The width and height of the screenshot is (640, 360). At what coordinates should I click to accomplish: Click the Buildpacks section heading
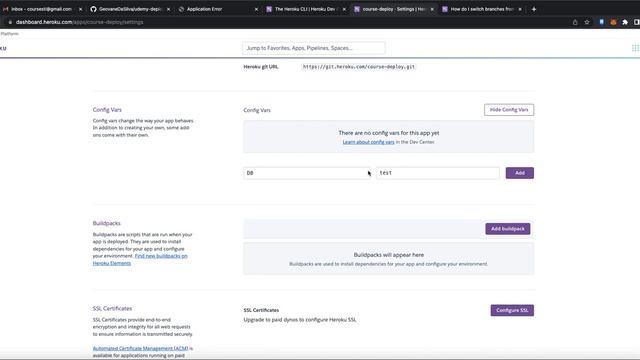click(x=107, y=223)
